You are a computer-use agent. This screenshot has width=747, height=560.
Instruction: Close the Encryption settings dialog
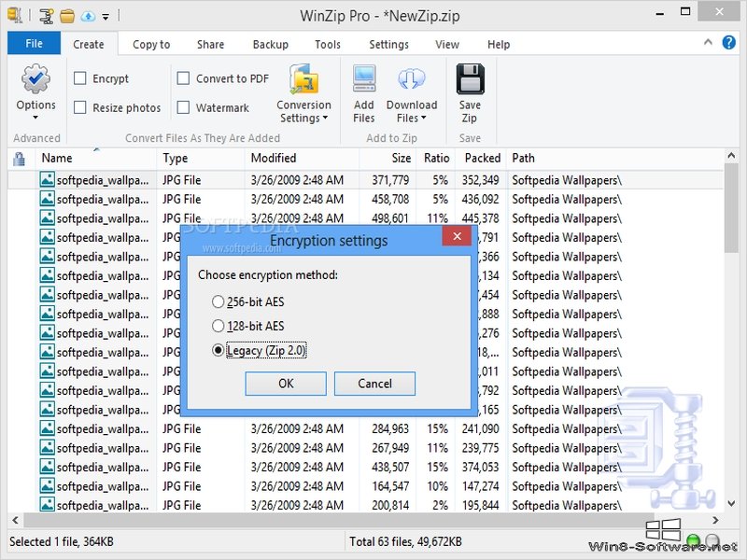coord(457,236)
